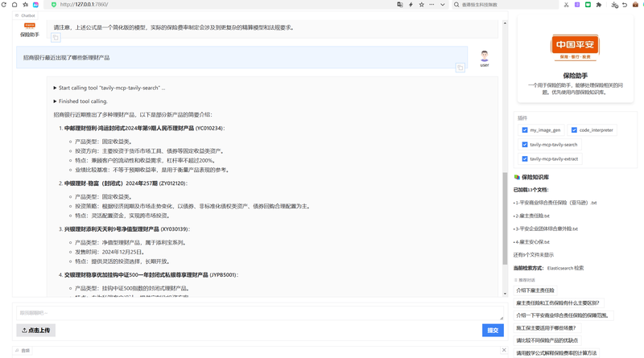644x358 pixels.
Task: Click the 保险助手 avatar in chat
Action: (30, 26)
